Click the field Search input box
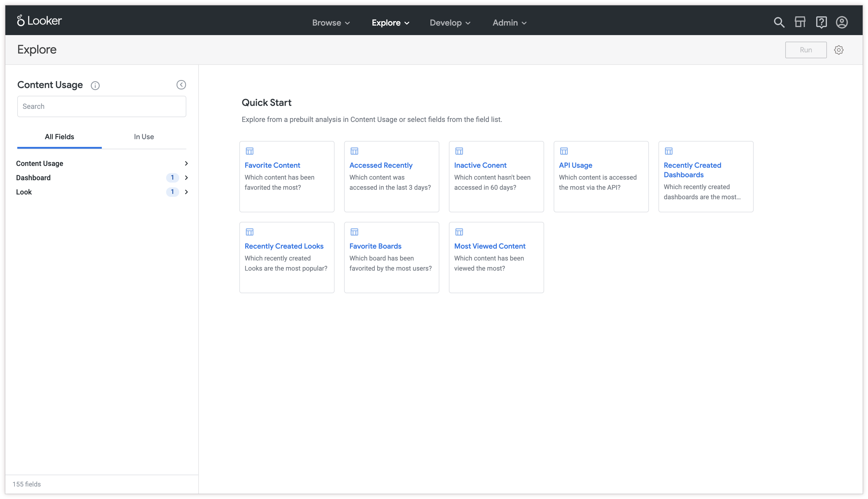The height and width of the screenshot is (499, 868). tap(102, 106)
